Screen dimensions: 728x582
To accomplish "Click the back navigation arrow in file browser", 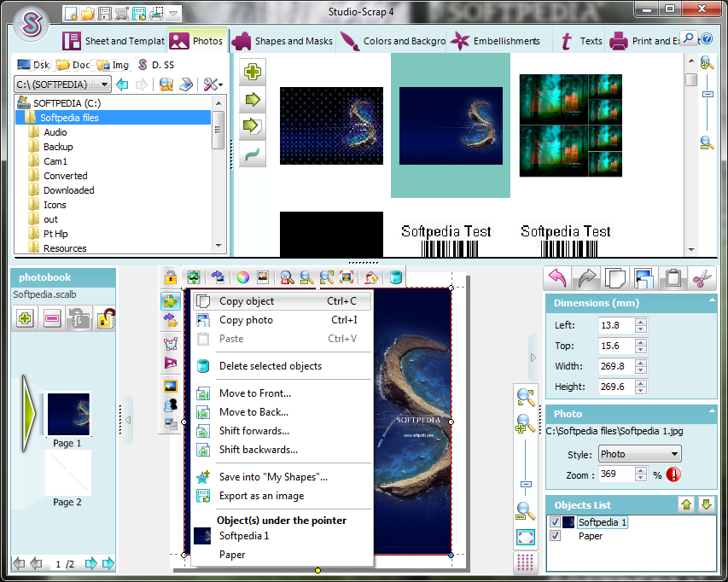I will [x=123, y=84].
